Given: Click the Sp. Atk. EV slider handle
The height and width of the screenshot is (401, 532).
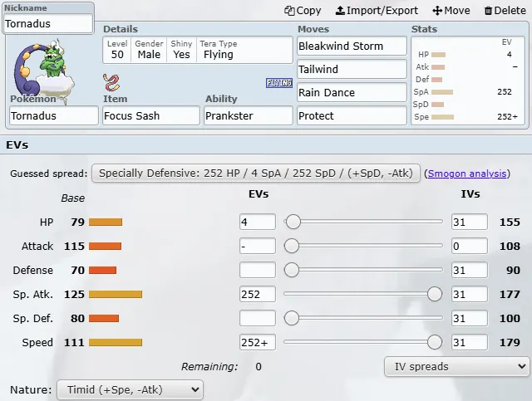Looking at the screenshot, I should click(x=435, y=294).
